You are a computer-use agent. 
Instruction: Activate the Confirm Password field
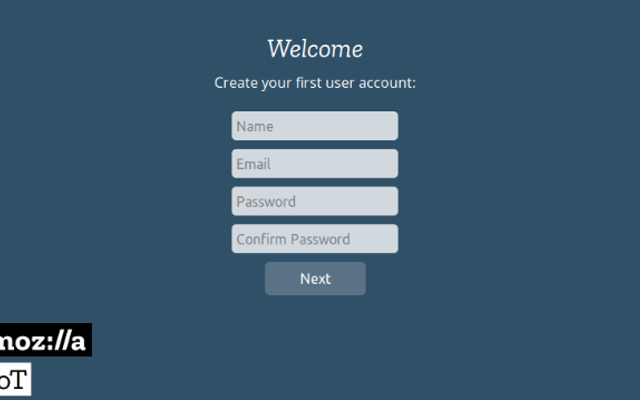(315, 238)
